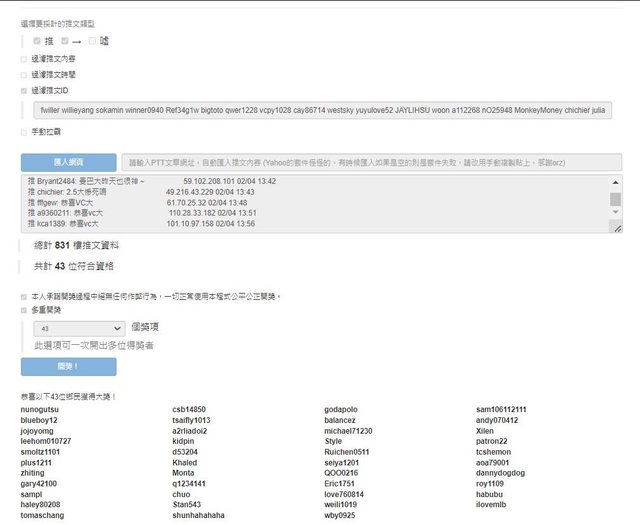Click the textarea resize handle corner
The width and height of the screenshot is (640, 525).
[x=616, y=230]
